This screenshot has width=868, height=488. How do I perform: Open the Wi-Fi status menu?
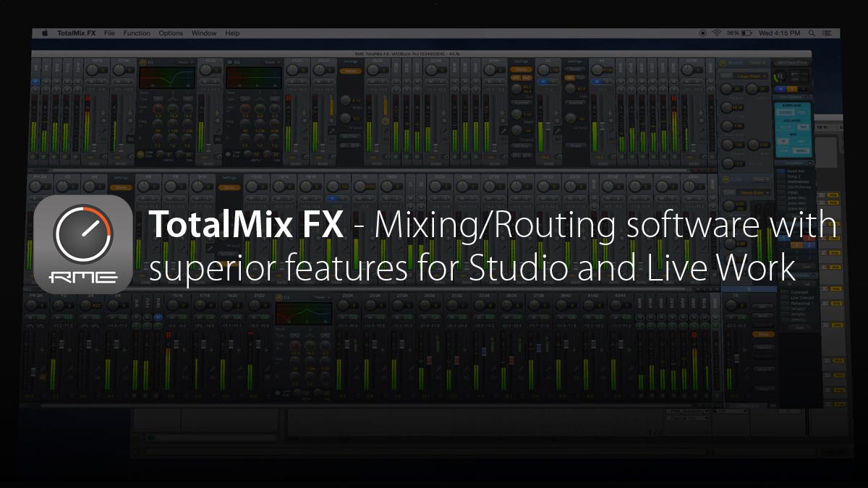[717, 33]
